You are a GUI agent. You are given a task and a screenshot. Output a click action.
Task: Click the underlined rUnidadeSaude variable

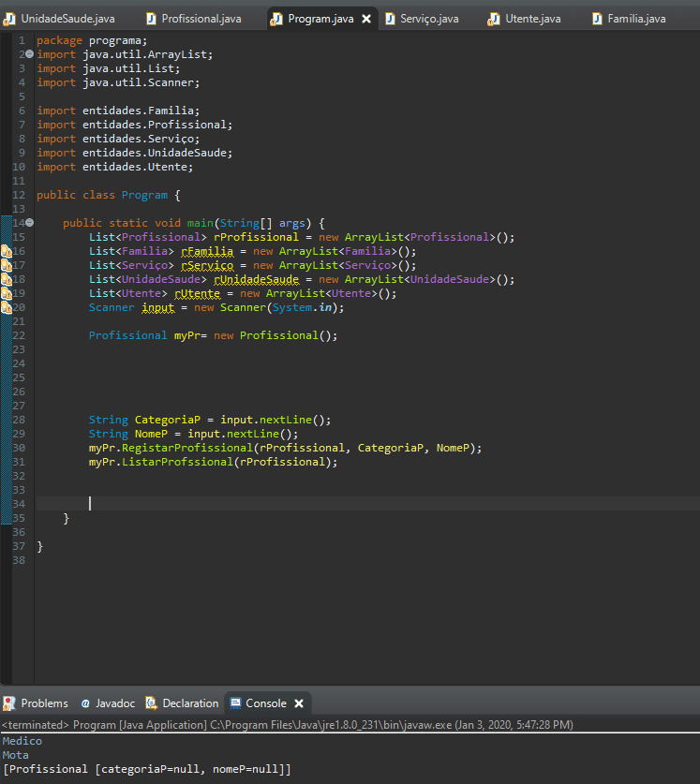[256, 279]
